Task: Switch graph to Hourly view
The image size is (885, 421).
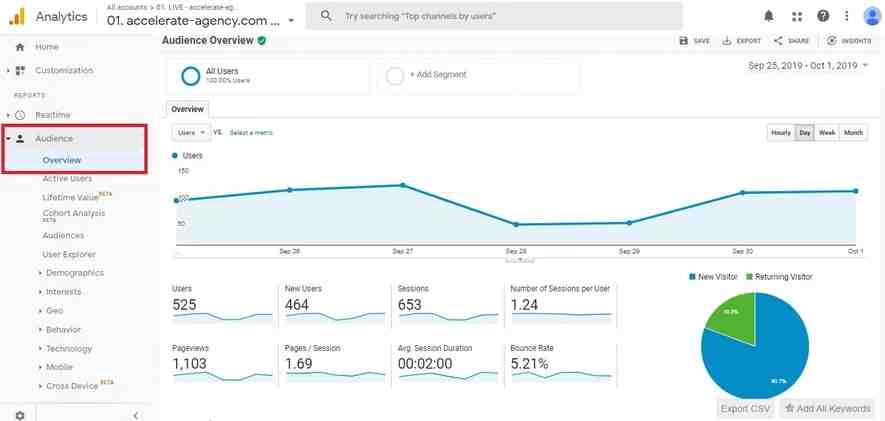Action: (x=781, y=133)
